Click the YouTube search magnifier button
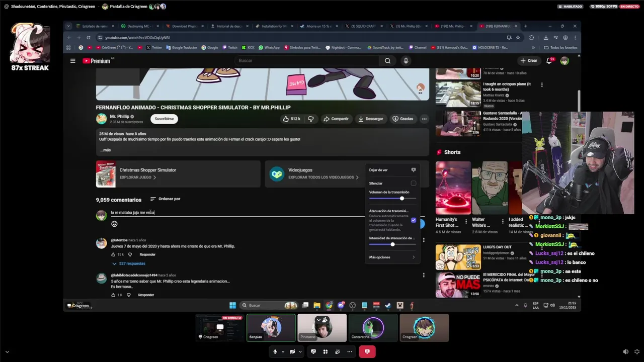The height and width of the screenshot is (362, 644). [x=387, y=61]
